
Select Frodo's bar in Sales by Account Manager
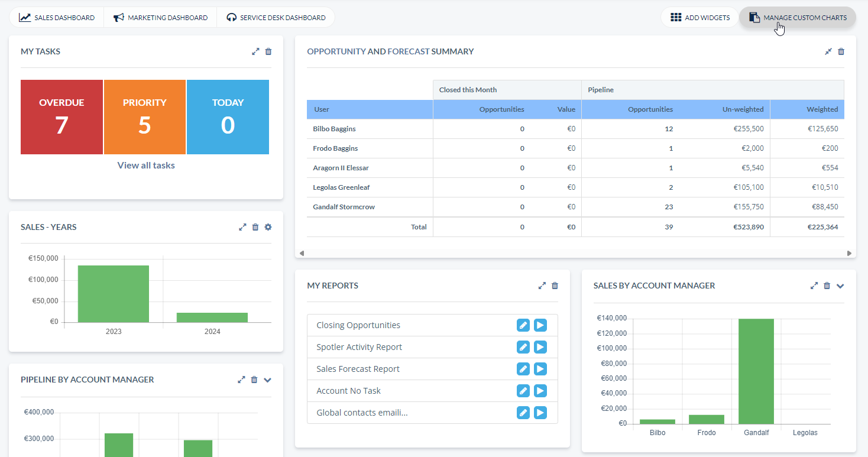tap(707, 419)
